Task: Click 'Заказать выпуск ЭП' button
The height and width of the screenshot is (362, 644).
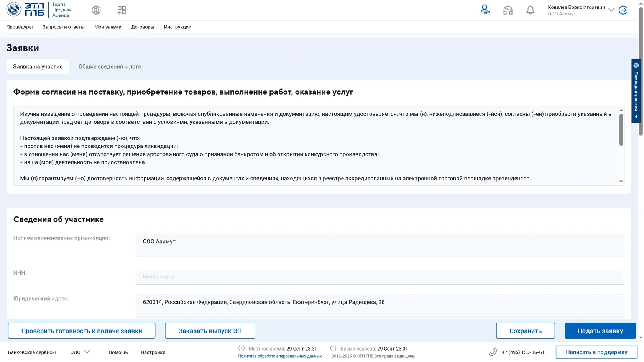Action: [x=210, y=331]
